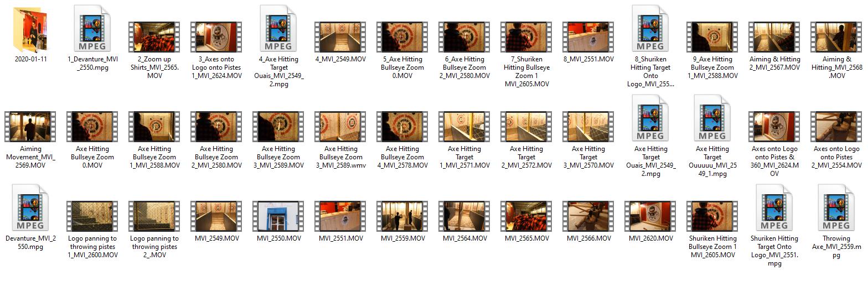The image size is (868, 286).
Task: Click the 'MVI_2565.MOV' filename
Action: click(x=526, y=238)
